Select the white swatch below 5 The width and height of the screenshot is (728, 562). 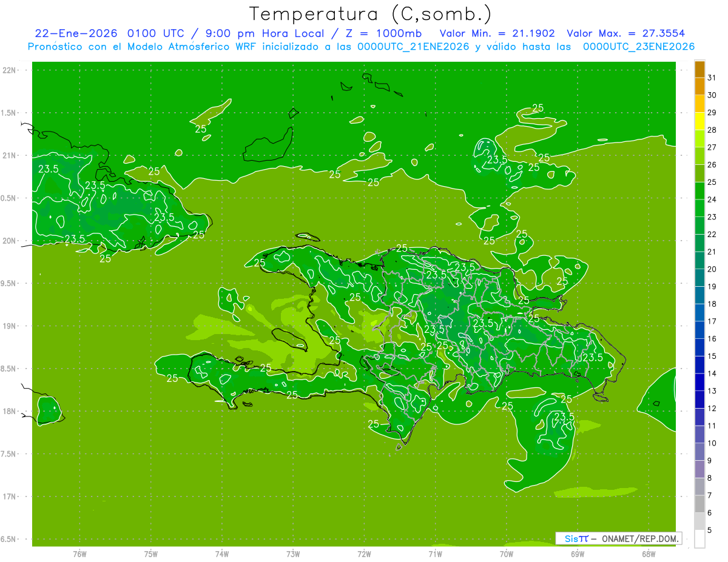point(699,538)
